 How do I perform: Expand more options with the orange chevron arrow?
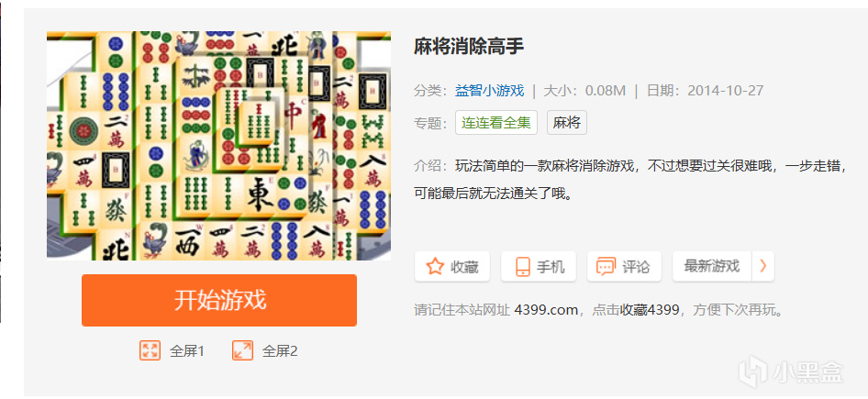pyautogui.click(x=763, y=267)
